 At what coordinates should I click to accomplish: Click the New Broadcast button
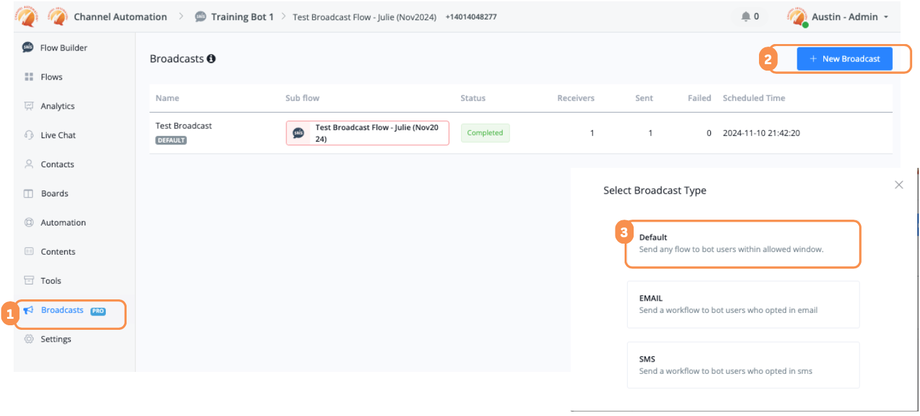[x=844, y=59]
